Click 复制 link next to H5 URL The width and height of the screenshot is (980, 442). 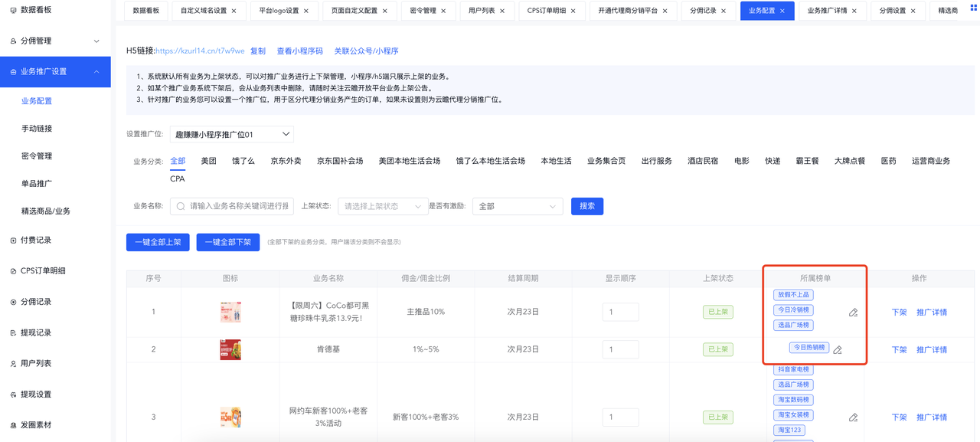(x=258, y=51)
